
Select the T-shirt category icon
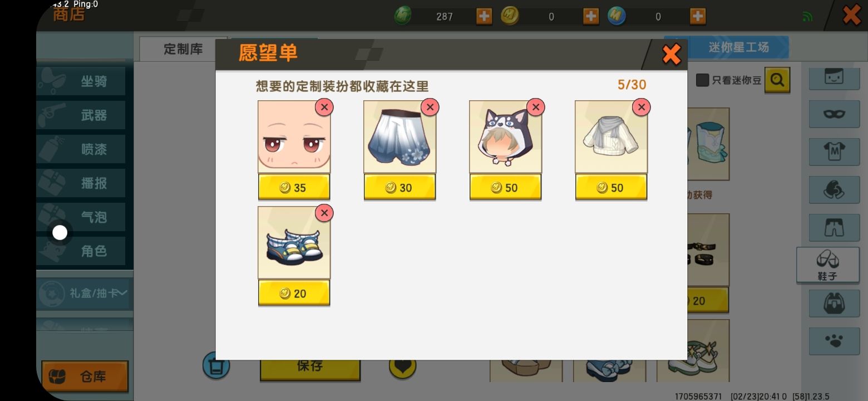pyautogui.click(x=834, y=151)
